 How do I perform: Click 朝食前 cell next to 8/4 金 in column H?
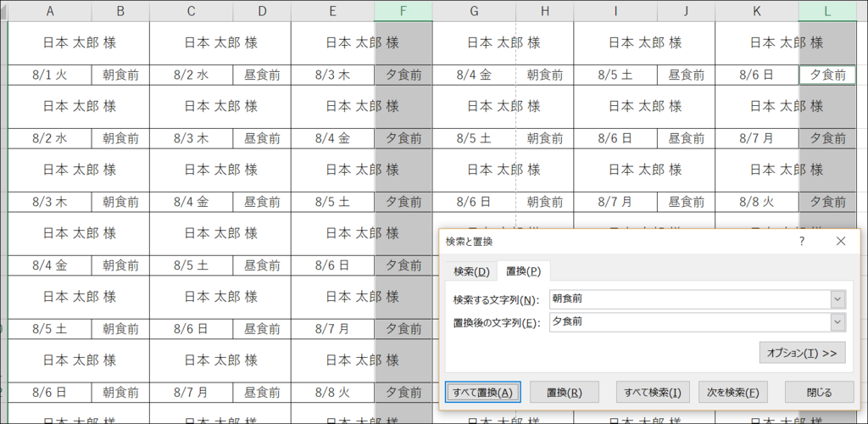pyautogui.click(x=545, y=75)
